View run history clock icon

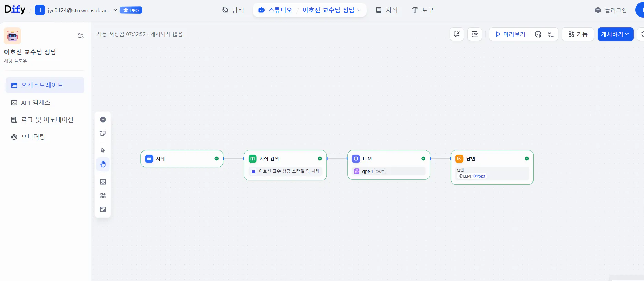click(x=538, y=34)
